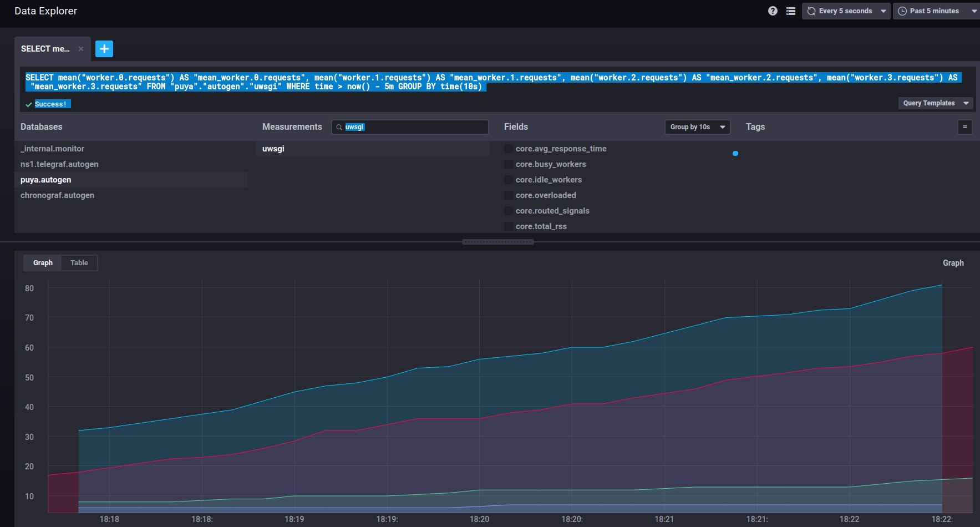Select the ns1.telegraf.autogen database
Screen dimensions: 980x527
pyautogui.click(x=131, y=164)
